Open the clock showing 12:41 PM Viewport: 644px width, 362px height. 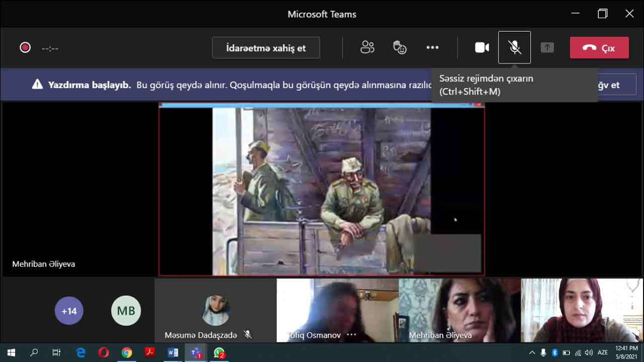[626, 352]
